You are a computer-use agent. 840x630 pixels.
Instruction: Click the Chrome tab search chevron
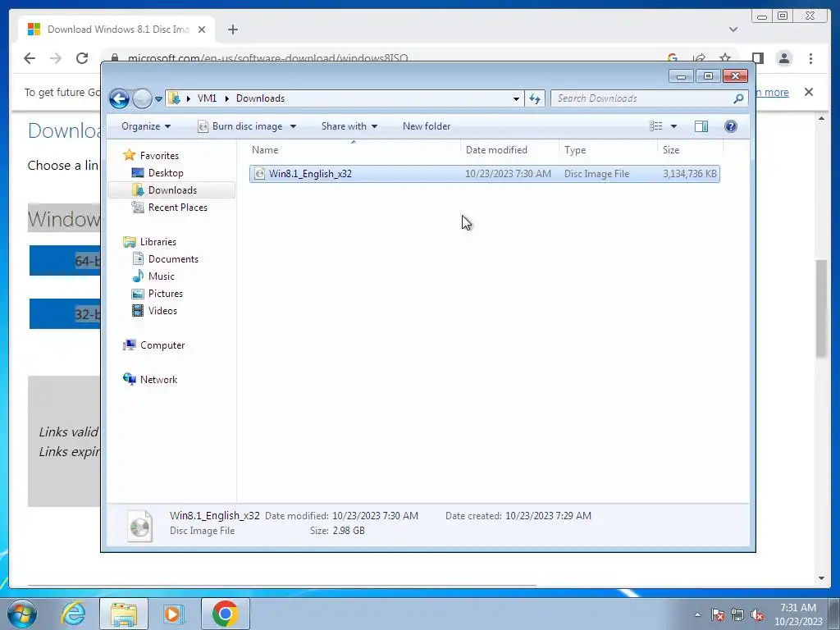(x=733, y=30)
